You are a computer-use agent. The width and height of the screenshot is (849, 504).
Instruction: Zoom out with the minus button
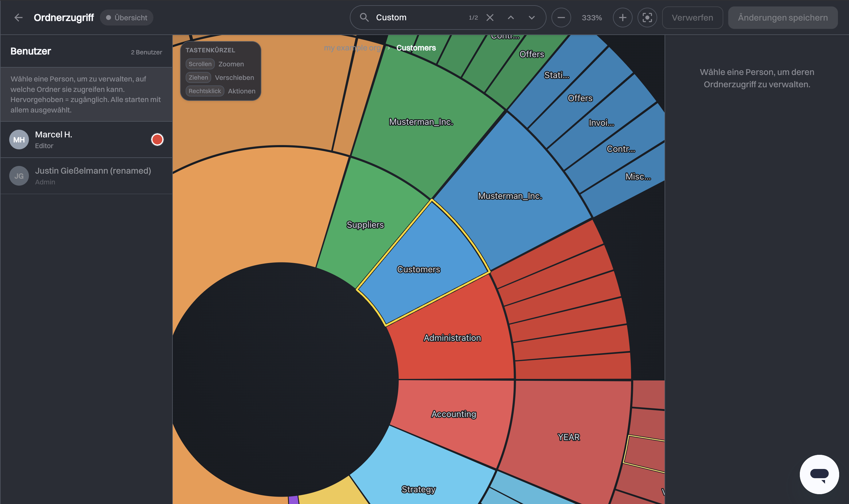click(561, 18)
